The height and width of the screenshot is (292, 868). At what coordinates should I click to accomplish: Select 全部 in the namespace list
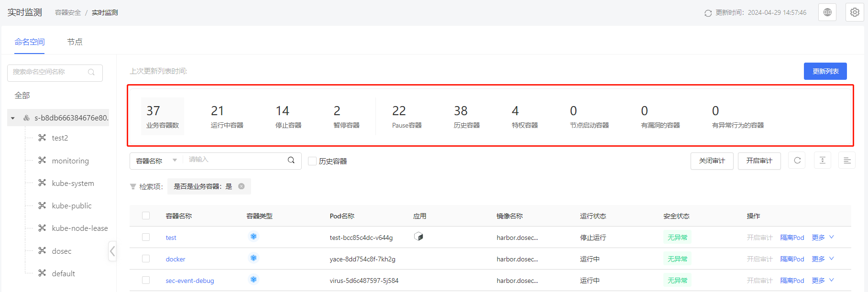(x=22, y=96)
